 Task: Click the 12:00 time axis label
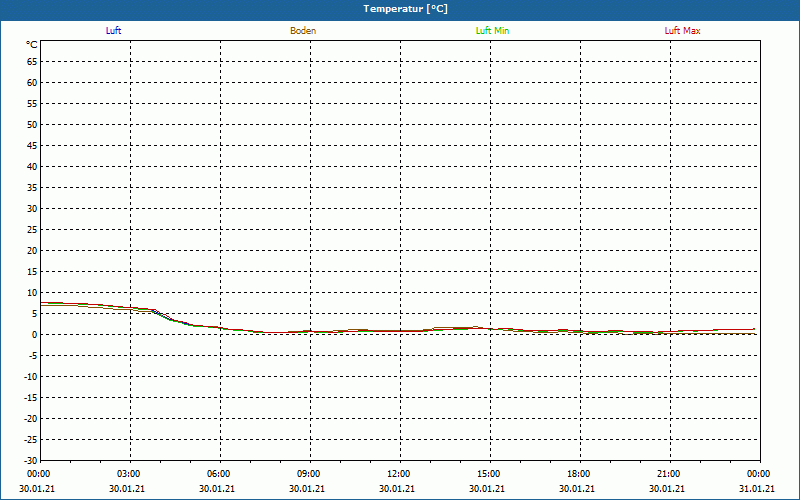[398, 474]
